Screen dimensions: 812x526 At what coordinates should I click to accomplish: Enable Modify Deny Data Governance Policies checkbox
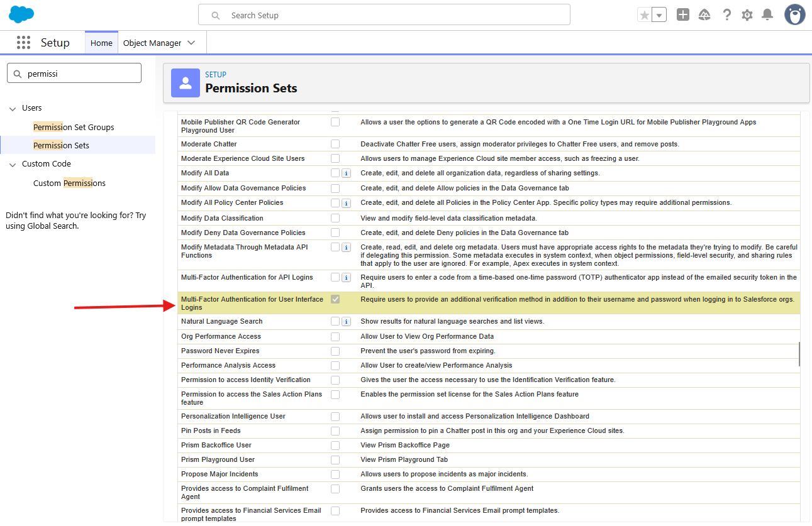tap(335, 233)
